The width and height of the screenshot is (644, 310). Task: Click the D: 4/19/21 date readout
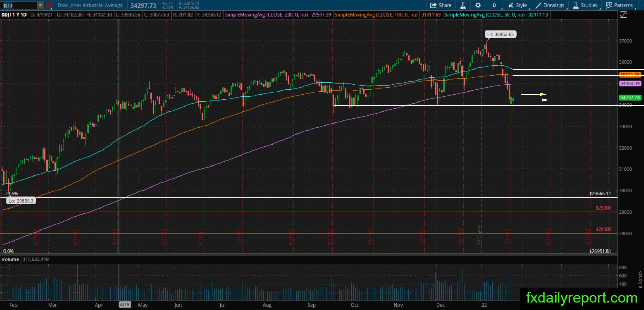click(42, 15)
